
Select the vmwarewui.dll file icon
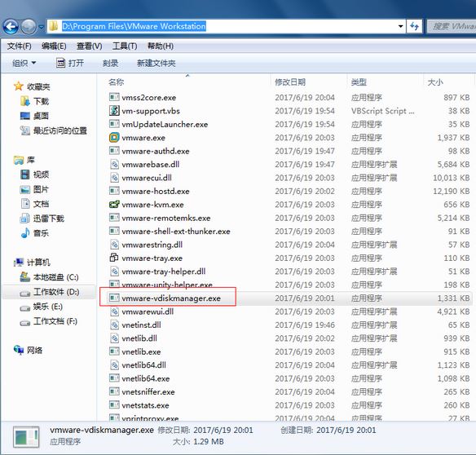point(114,311)
